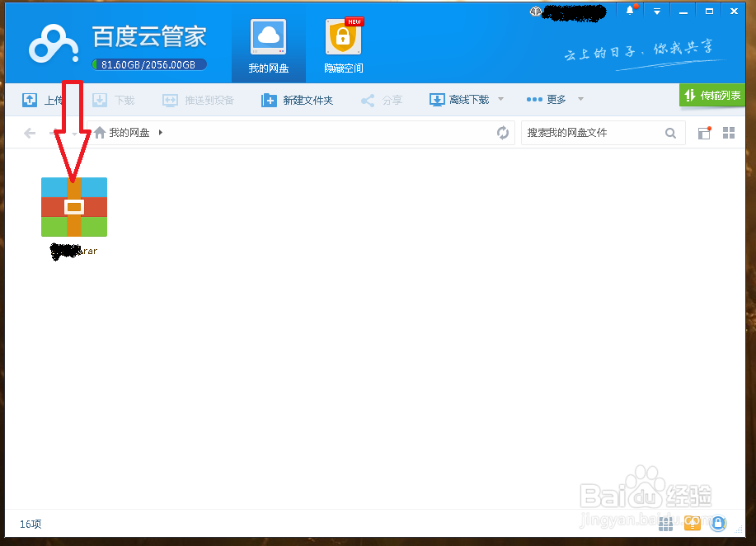The width and height of the screenshot is (756, 546).
Task: Maximize the 百度云管家 window
Action: [x=709, y=11]
